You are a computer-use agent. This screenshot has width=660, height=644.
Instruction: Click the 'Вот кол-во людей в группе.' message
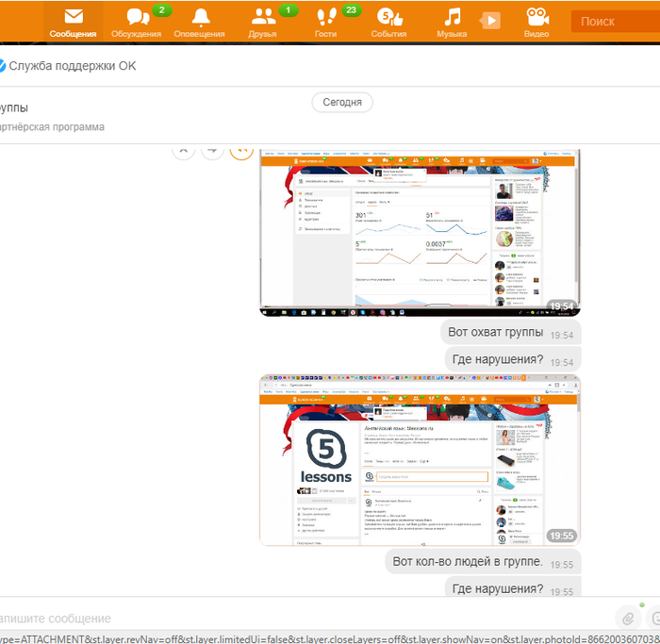pos(468,562)
